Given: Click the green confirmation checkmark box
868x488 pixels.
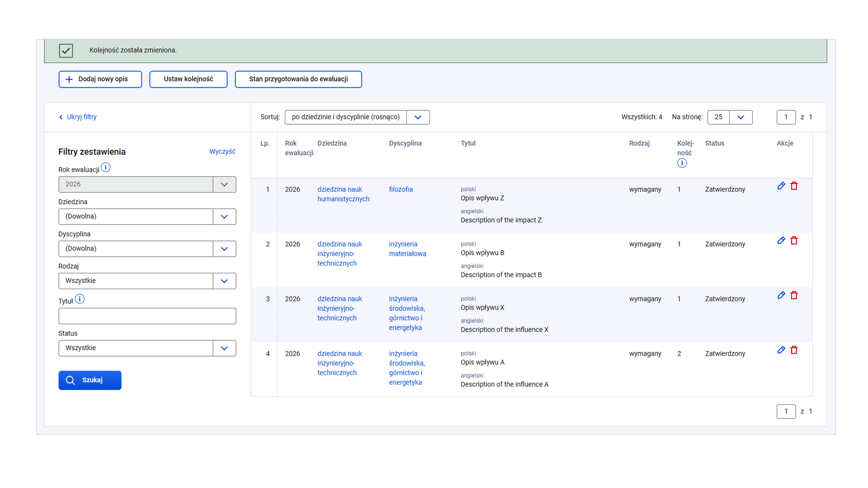Looking at the screenshot, I should pyautogui.click(x=66, y=51).
